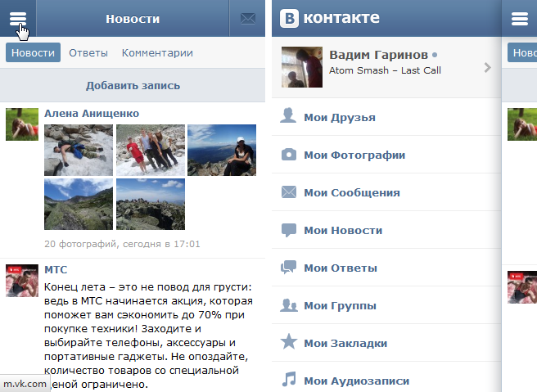Image resolution: width=537 pixels, height=392 pixels.
Task: Open photo of person lying on snow
Action: [x=79, y=150]
